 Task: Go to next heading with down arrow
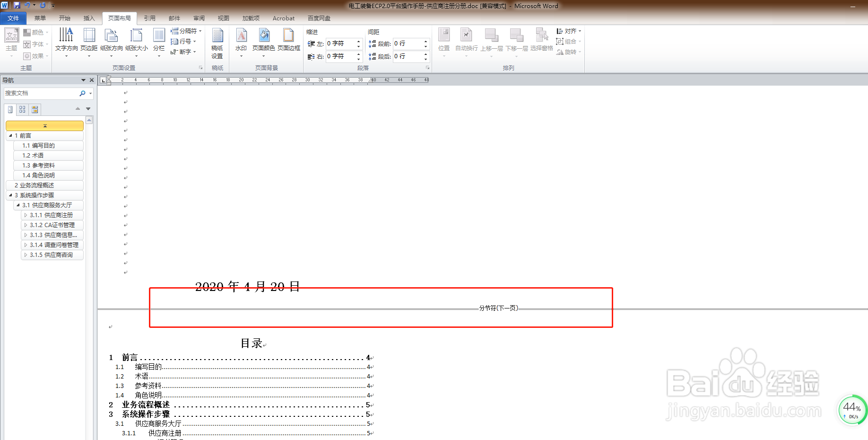(88, 109)
